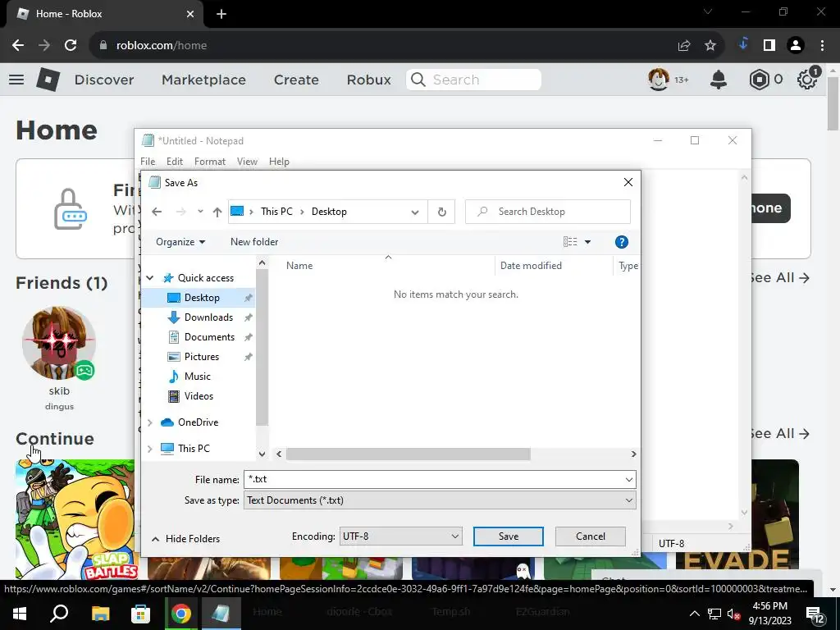This screenshot has width=840, height=630.
Task: Open Windows Start menu
Action: pyautogui.click(x=20, y=613)
